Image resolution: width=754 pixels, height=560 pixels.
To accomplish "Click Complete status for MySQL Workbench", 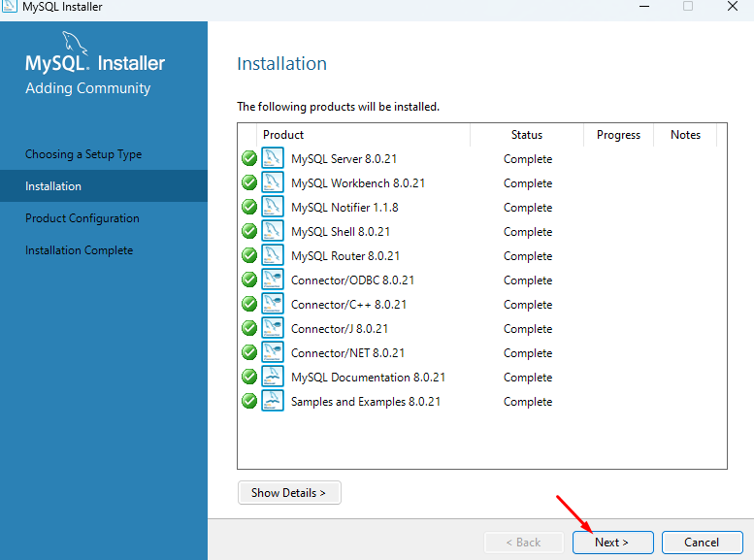I will click(528, 183).
